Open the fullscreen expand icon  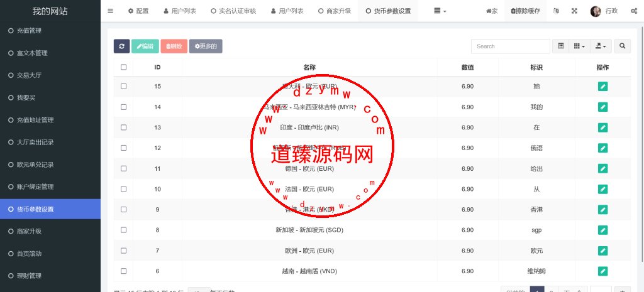click(x=574, y=11)
